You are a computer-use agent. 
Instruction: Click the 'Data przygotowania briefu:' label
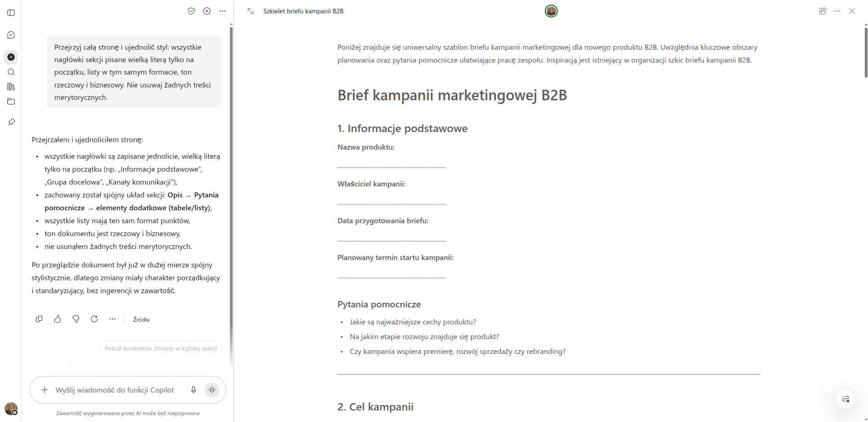click(383, 221)
